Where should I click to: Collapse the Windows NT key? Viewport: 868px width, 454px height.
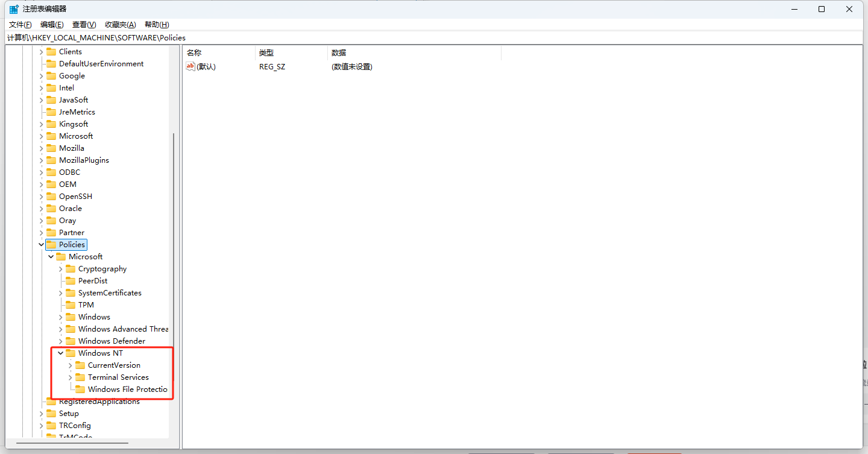[60, 353]
